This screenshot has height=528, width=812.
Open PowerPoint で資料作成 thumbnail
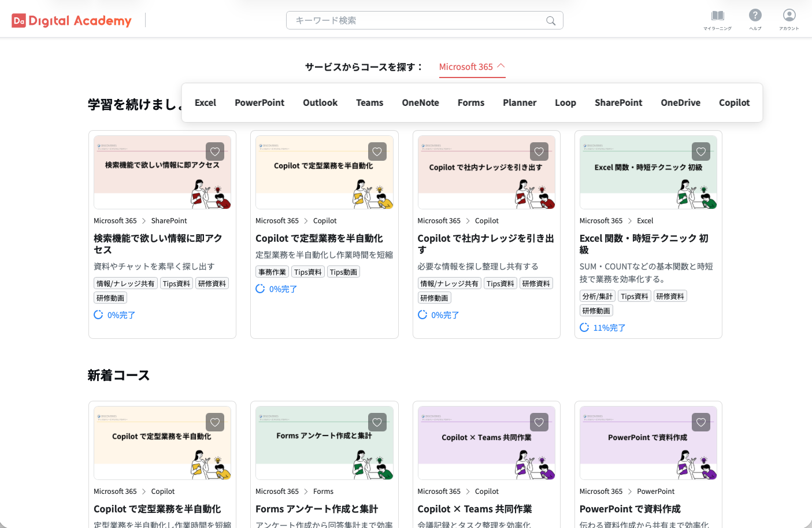(648, 443)
